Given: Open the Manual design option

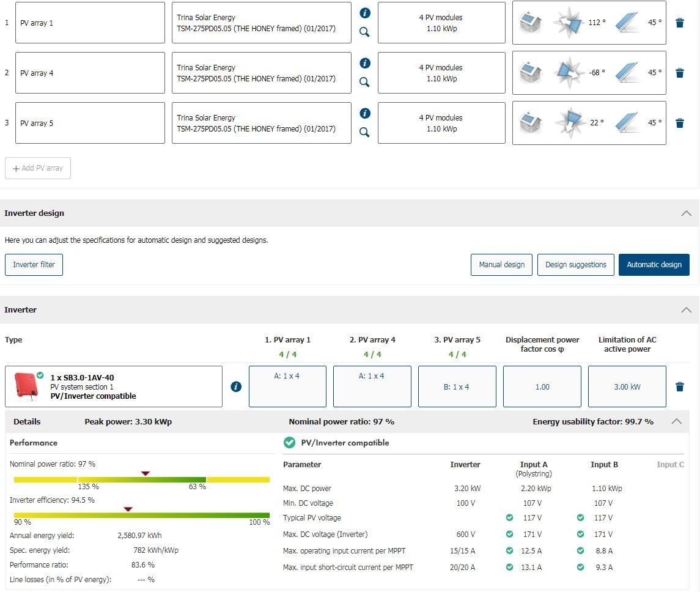Looking at the screenshot, I should 501,265.
